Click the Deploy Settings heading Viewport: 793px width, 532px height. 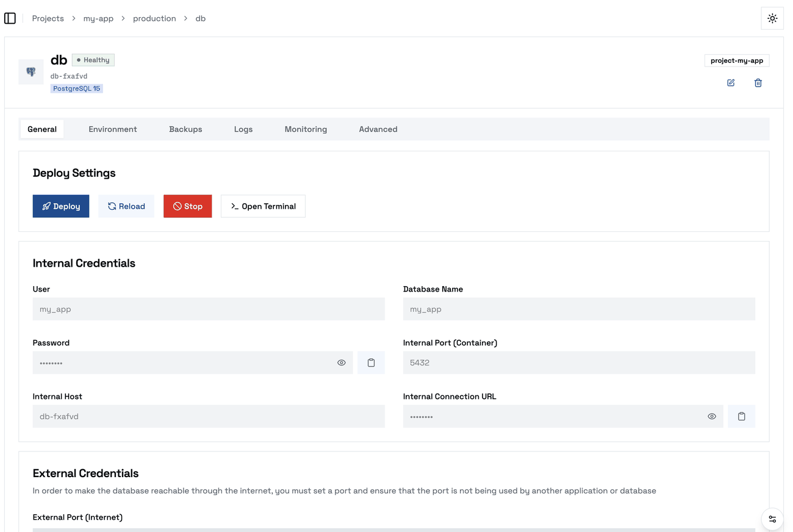(74, 173)
